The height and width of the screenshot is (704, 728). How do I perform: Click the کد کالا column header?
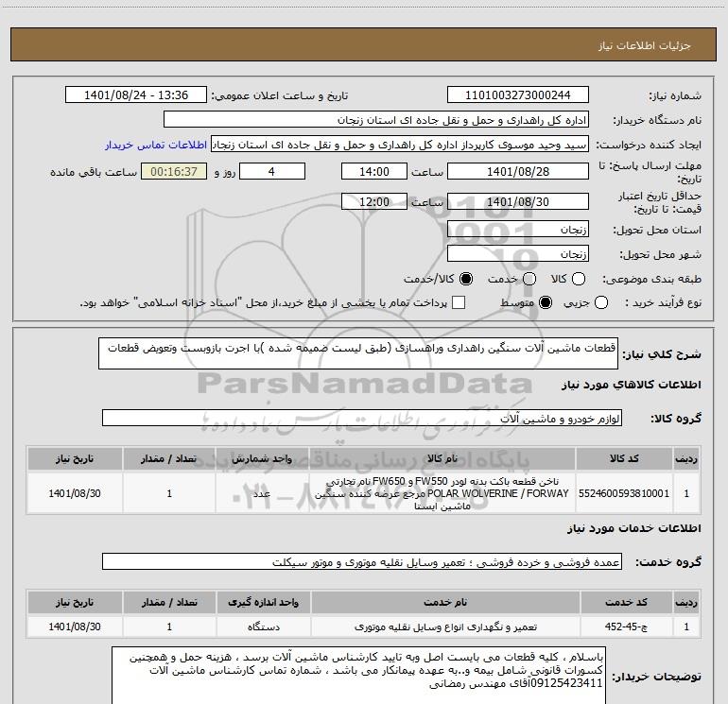pyautogui.click(x=624, y=458)
